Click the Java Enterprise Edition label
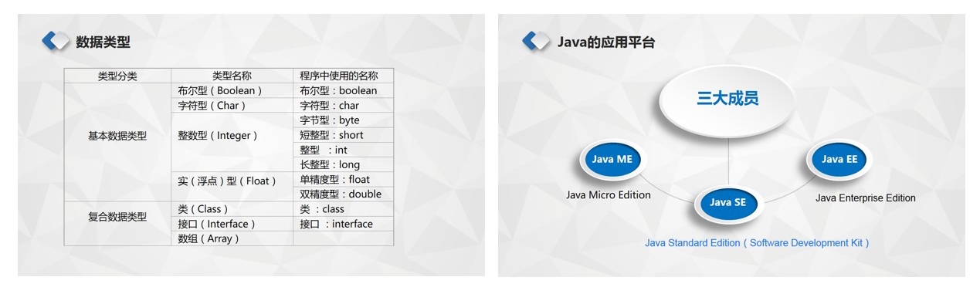Image resolution: width=980 pixels, height=294 pixels. coord(866,198)
